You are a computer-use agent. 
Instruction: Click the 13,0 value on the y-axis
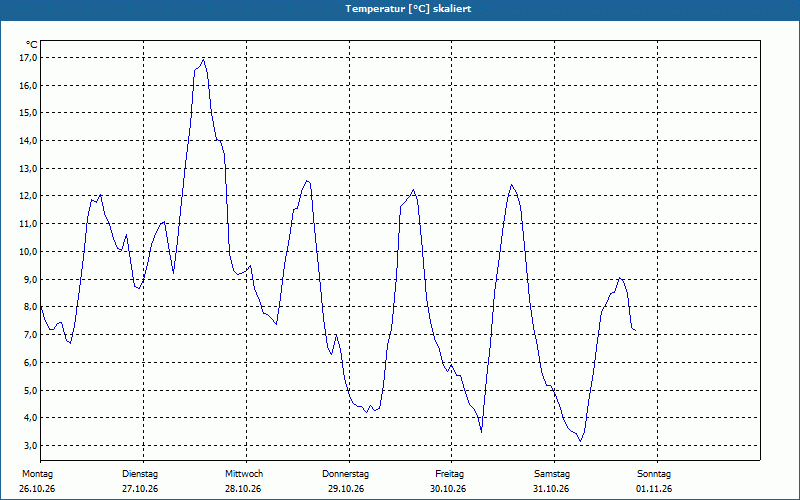(x=28, y=168)
